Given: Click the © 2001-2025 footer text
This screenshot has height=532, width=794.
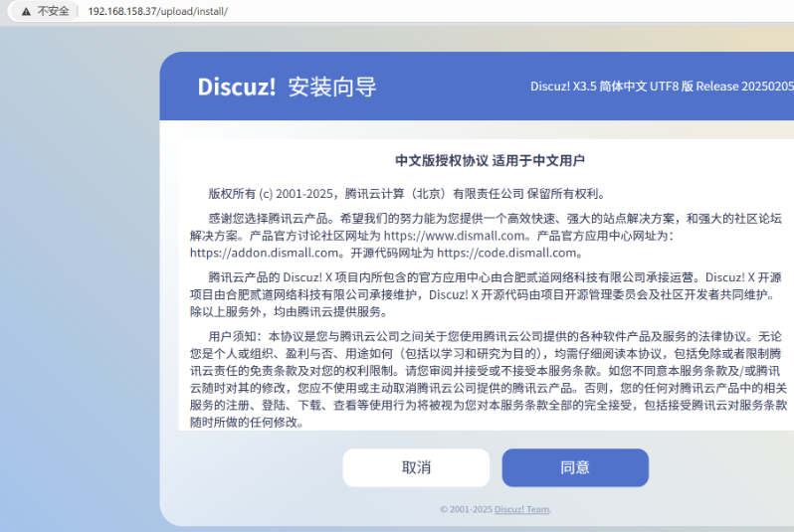Looking at the screenshot, I should pos(466,509).
